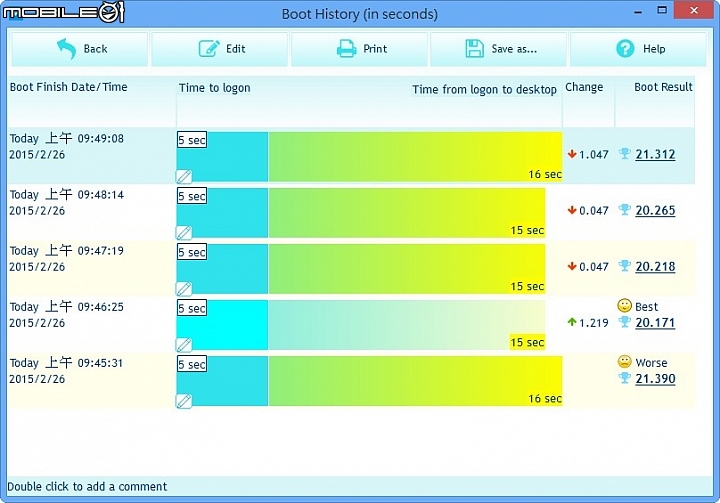Click the trophy icon beside 21.390
Screen dimensions: 720x503
pyautogui.click(x=624, y=378)
